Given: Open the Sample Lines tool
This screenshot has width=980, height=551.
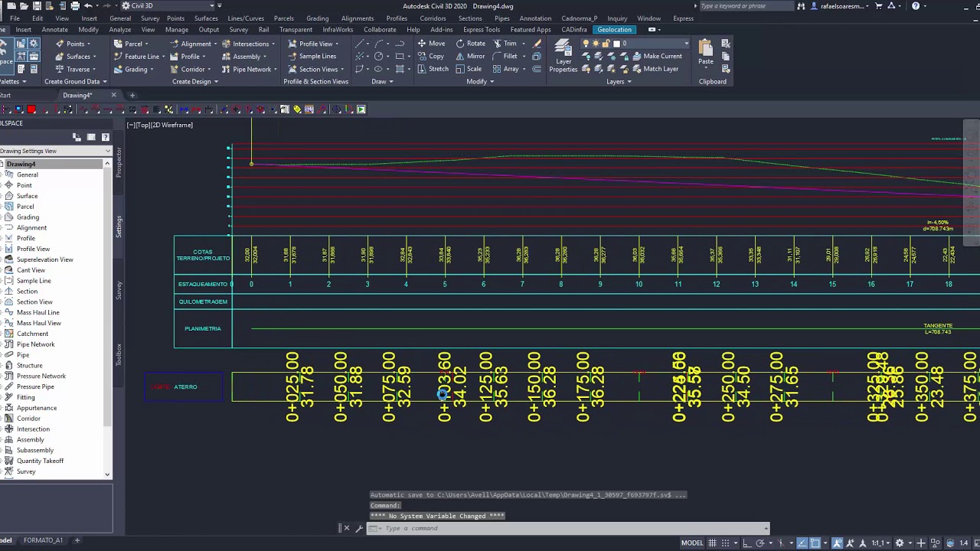Looking at the screenshot, I should tap(312, 56).
